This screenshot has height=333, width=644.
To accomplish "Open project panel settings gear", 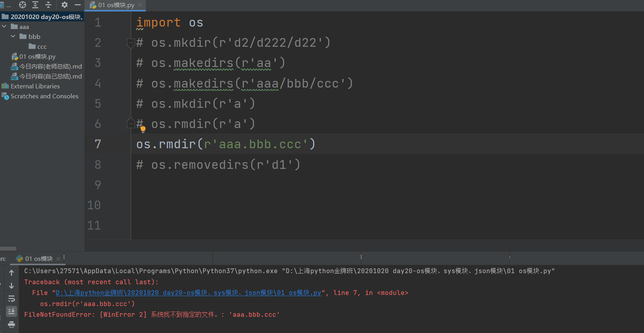I will tap(65, 5).
